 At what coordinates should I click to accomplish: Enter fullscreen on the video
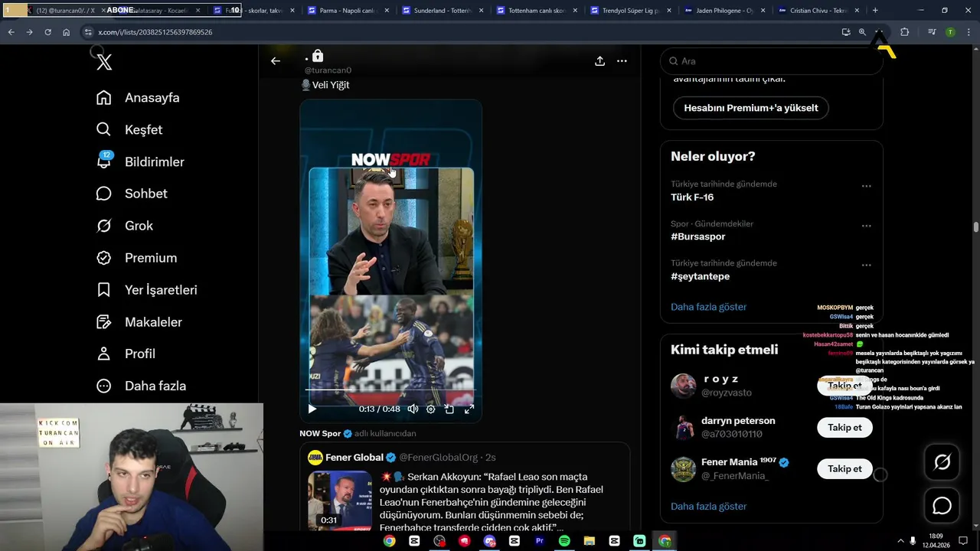click(x=469, y=409)
